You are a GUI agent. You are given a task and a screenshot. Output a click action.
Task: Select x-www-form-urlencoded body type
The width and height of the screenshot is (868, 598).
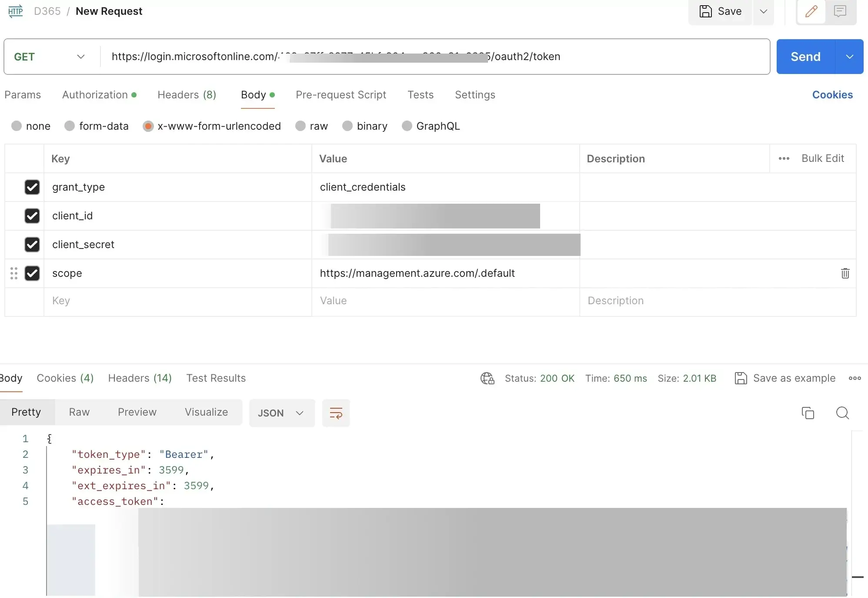pos(148,126)
